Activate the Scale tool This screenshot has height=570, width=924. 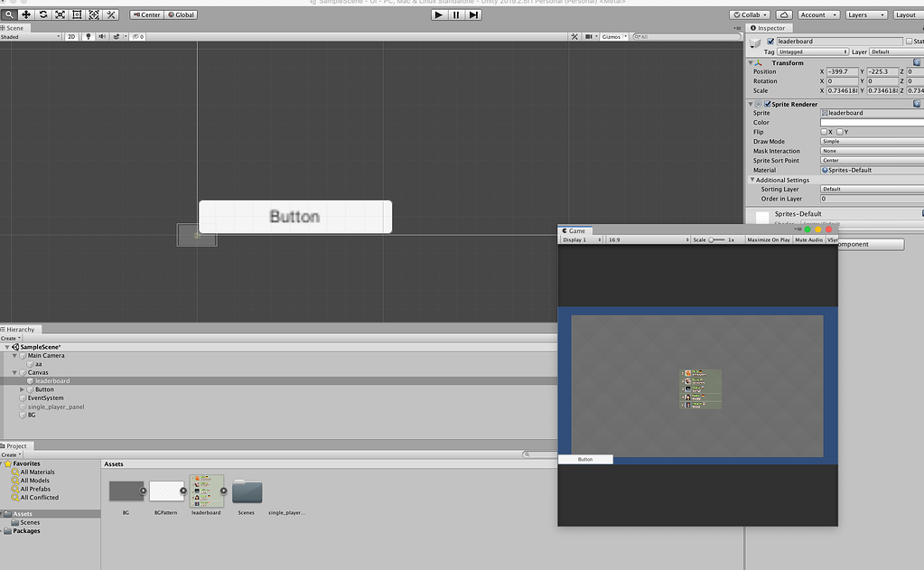pyautogui.click(x=60, y=14)
